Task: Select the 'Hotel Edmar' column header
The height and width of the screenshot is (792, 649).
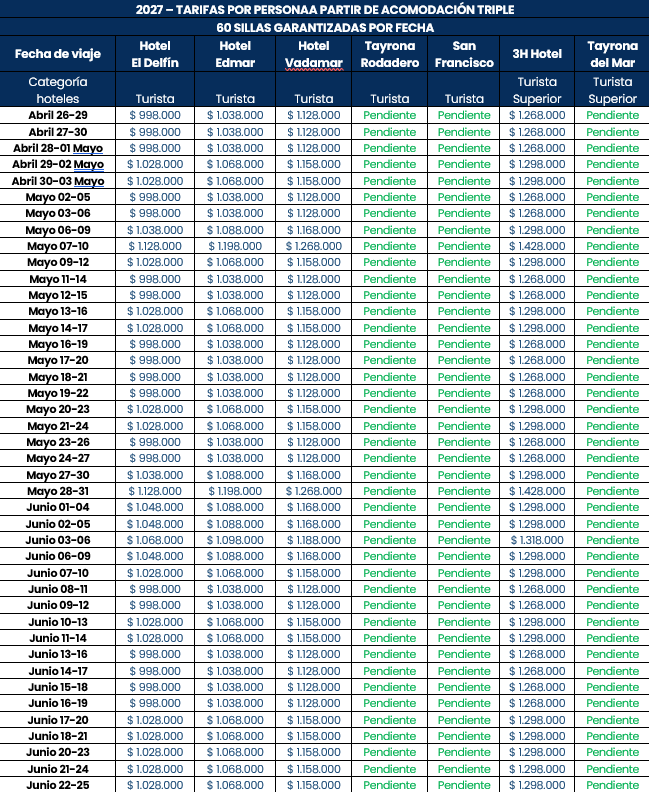Action: click(235, 54)
